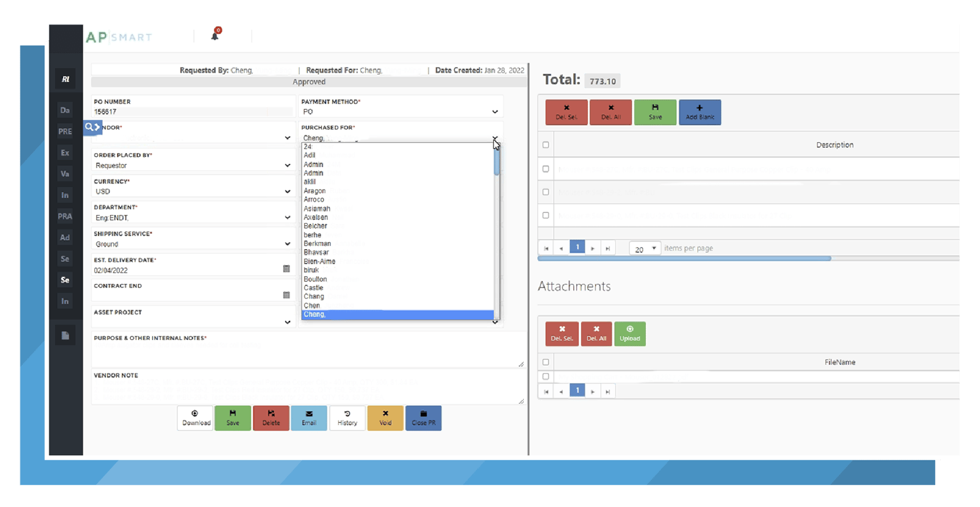This screenshot has width=980, height=507.
Task: Go to last page of line items
Action: 608,248
